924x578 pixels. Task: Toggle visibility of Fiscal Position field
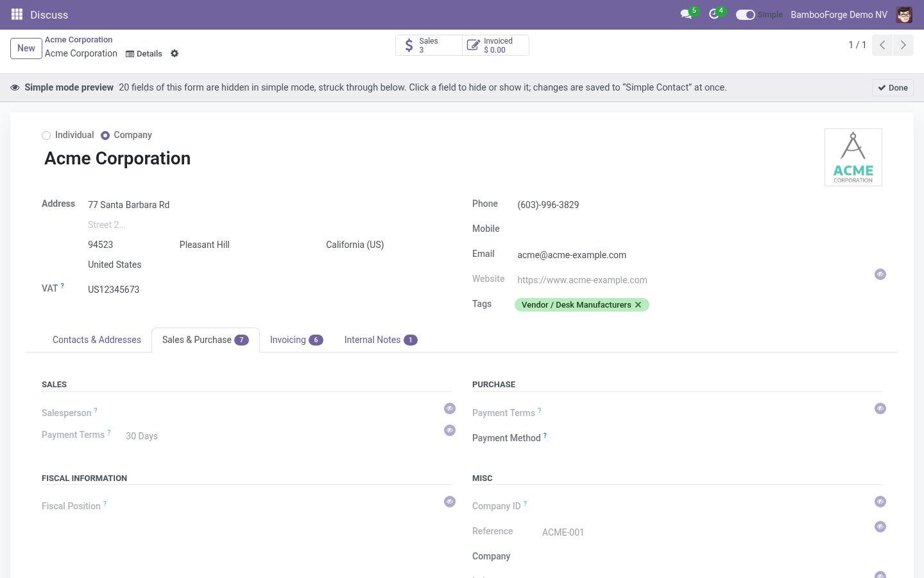click(450, 502)
